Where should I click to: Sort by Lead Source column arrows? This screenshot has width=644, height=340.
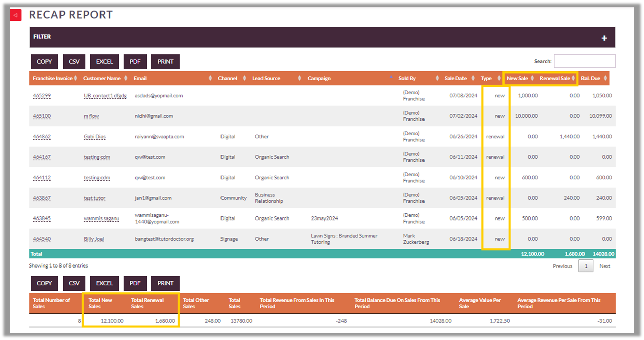[x=299, y=78]
